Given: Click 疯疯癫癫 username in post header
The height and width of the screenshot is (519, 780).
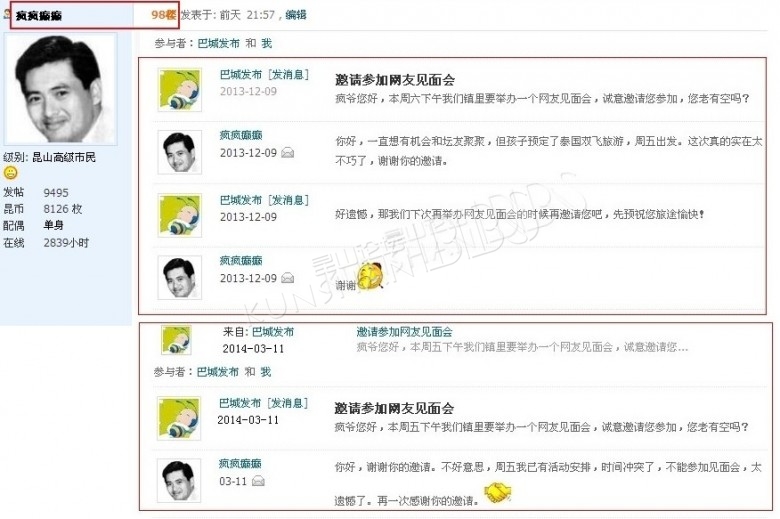Looking at the screenshot, I should coord(39,16).
